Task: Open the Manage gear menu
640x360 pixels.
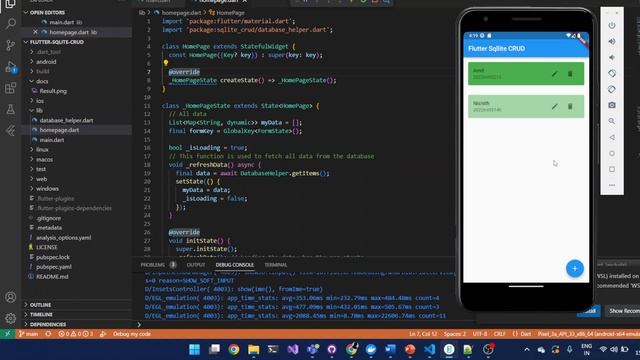Action: (10, 318)
